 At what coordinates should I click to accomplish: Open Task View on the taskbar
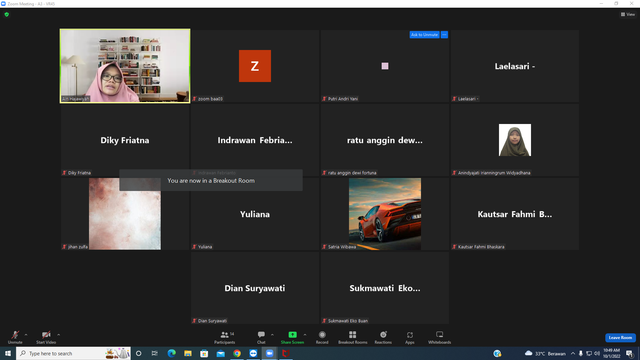(x=155, y=353)
